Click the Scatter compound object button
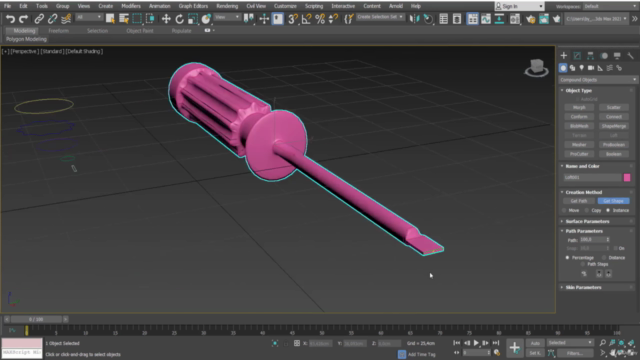This screenshot has height=360, width=640. click(x=613, y=107)
